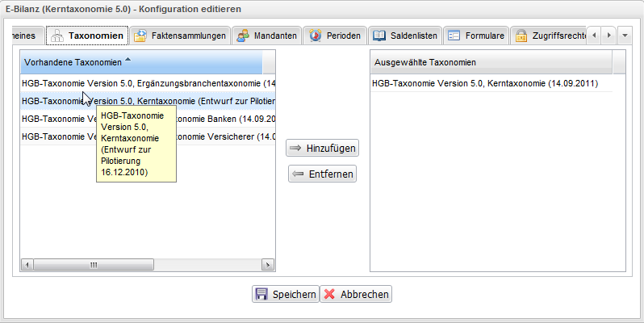This screenshot has width=644, height=323.
Task: Move tab strip right with arrow
Action: (609, 36)
